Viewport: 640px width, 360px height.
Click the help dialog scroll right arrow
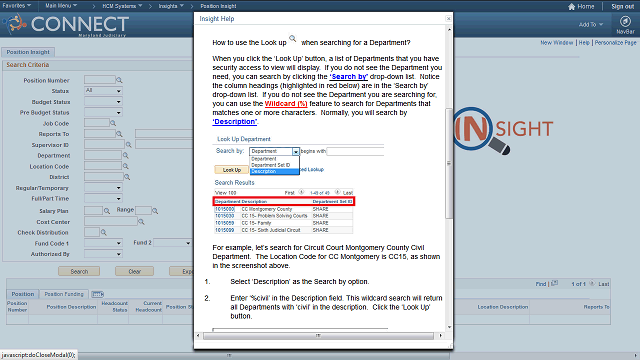pos(440,336)
